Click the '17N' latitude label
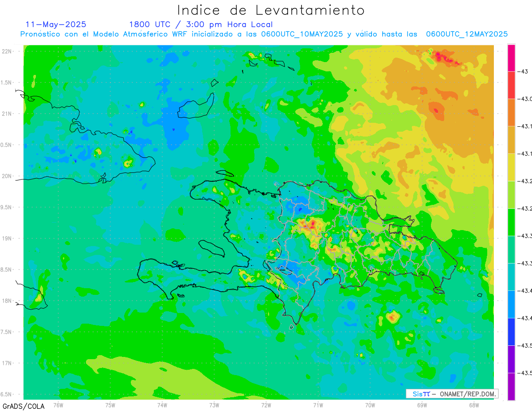Image resolution: width=532 pixels, height=411 pixels. click(7, 364)
